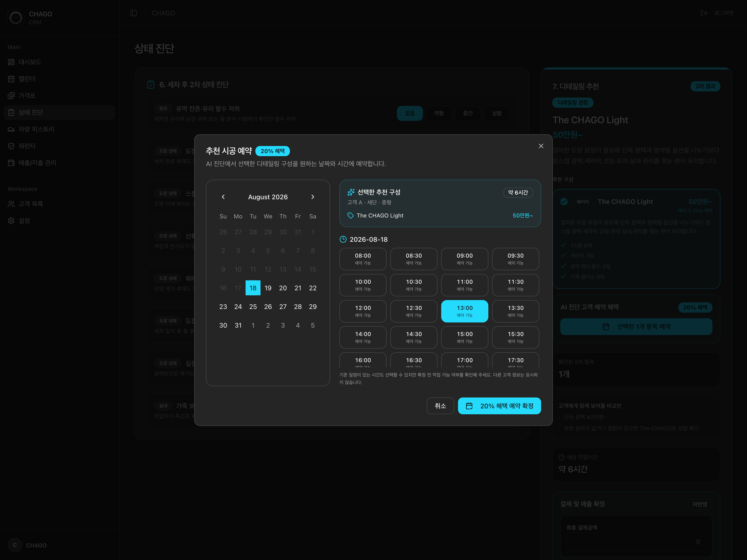Viewport: 747px width, 560px height.
Task: Open 매출/지출 관리 in the sidebar
Action: [60, 163]
